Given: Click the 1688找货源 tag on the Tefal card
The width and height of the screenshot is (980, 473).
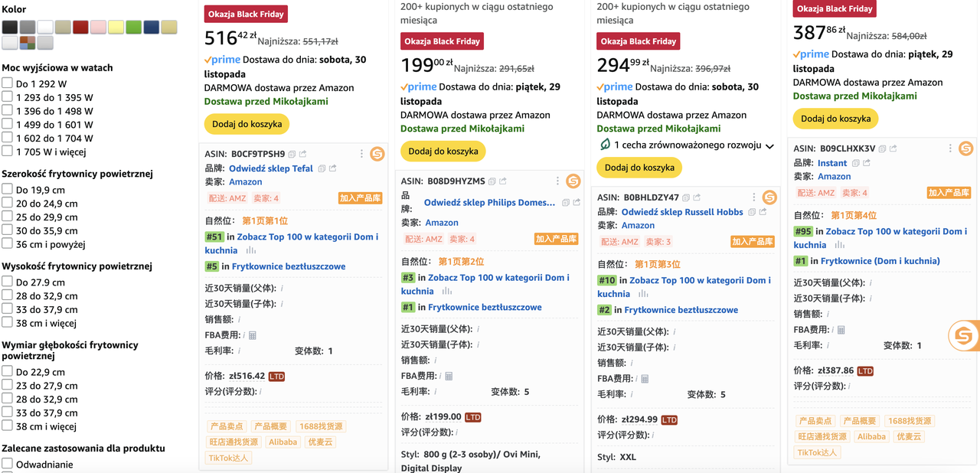Looking at the screenshot, I should coord(322,426).
